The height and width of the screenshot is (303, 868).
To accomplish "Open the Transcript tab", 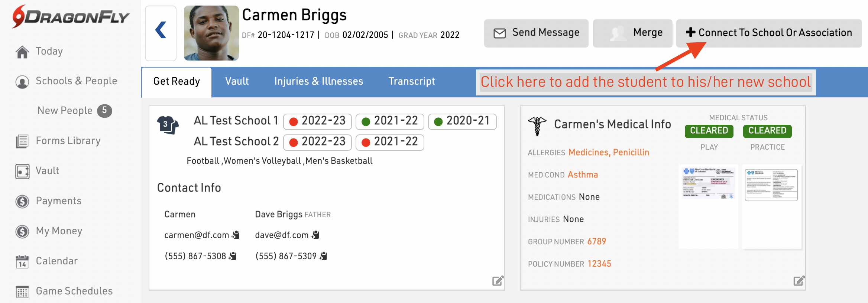I will tap(411, 81).
